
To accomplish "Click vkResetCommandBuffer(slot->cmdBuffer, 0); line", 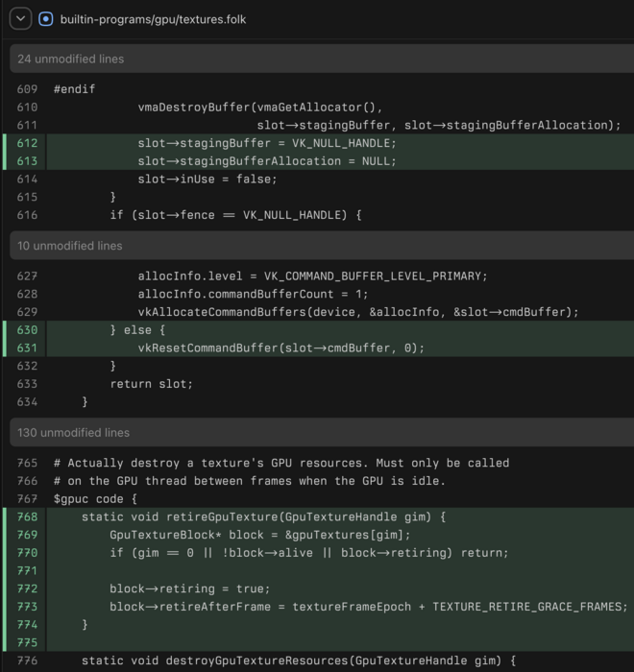I will tap(280, 348).
